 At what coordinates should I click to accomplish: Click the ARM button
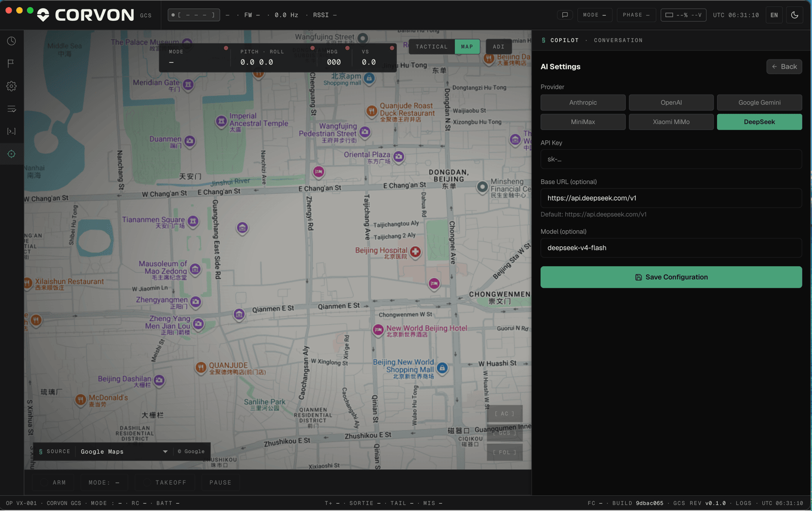click(x=54, y=483)
